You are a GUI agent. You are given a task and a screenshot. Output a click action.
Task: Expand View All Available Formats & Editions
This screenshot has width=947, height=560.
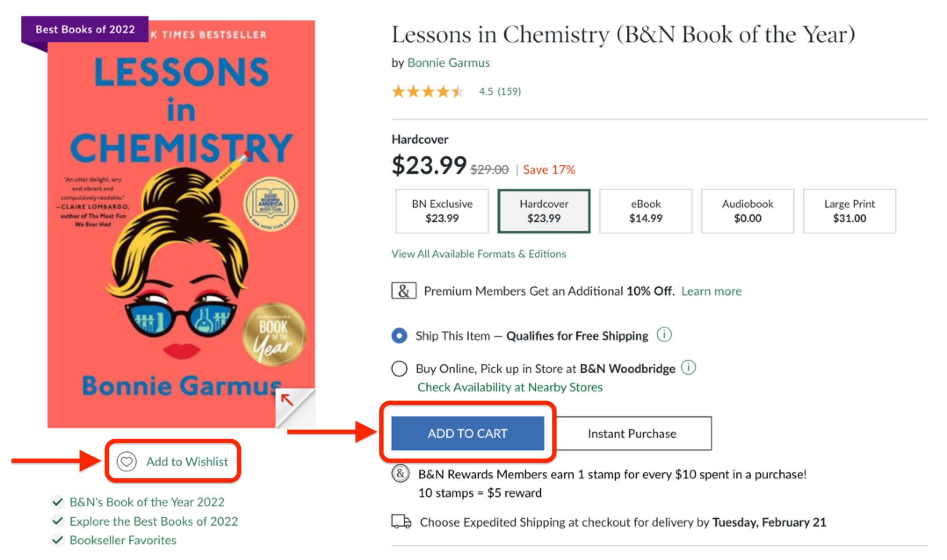[478, 254]
